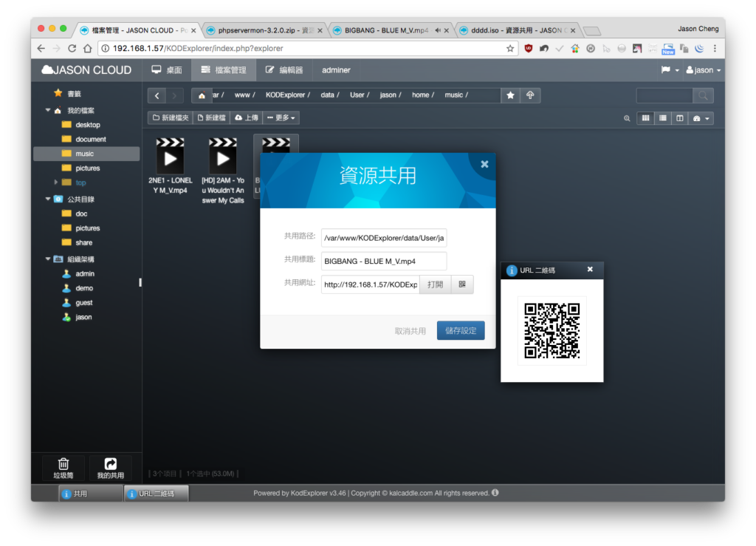756x546 pixels.
Task: Select the 2NE1 - LONELY M_V.mp4 file
Action: (x=171, y=165)
